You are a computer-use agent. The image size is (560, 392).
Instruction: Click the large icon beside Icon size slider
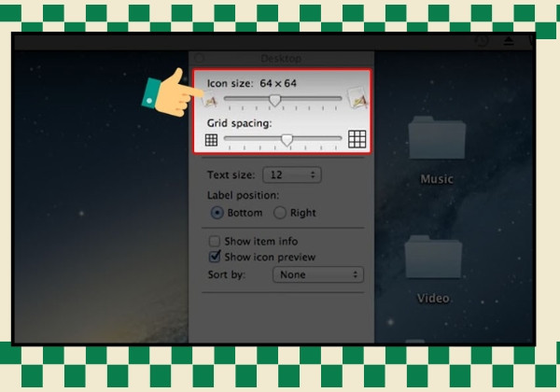coord(357,98)
